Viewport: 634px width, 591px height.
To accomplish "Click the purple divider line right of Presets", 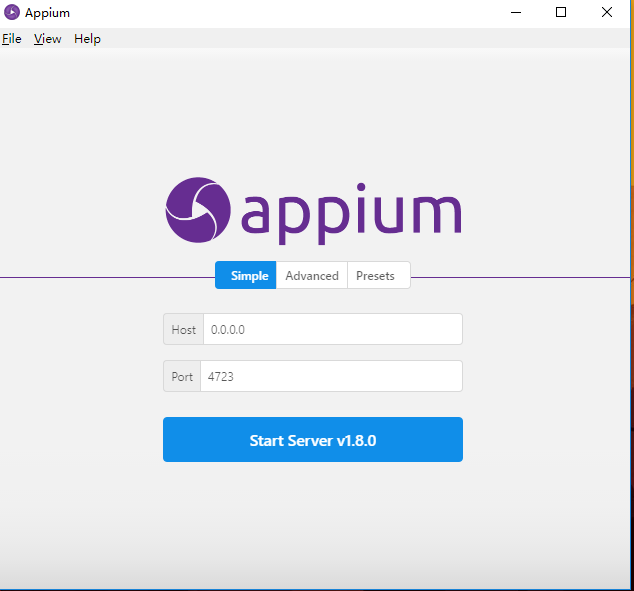I will 520,277.
